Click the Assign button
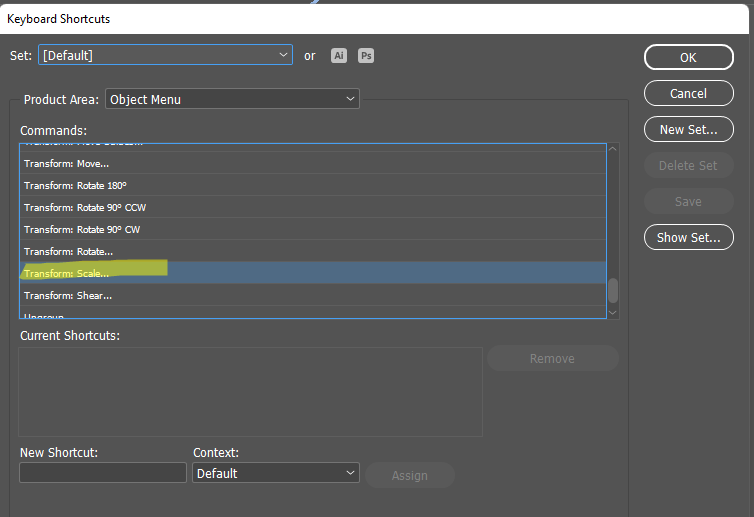 point(410,475)
